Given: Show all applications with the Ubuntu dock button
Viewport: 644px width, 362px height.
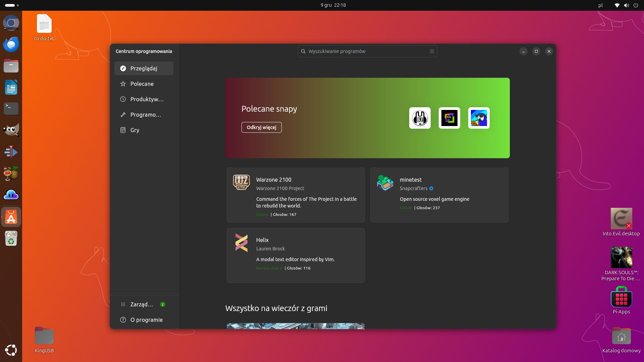Looking at the screenshot, I should click(11, 350).
